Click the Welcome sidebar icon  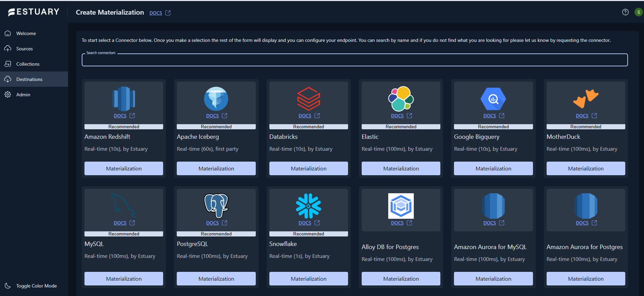(8, 33)
